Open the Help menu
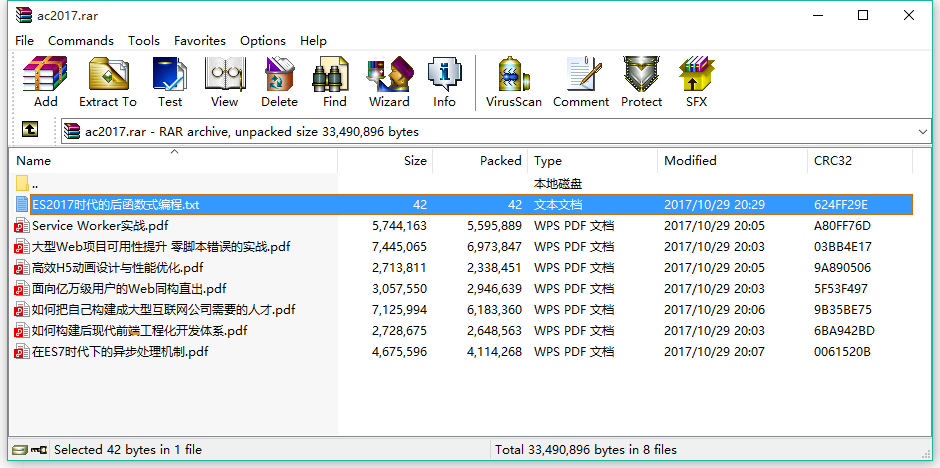 coord(314,41)
